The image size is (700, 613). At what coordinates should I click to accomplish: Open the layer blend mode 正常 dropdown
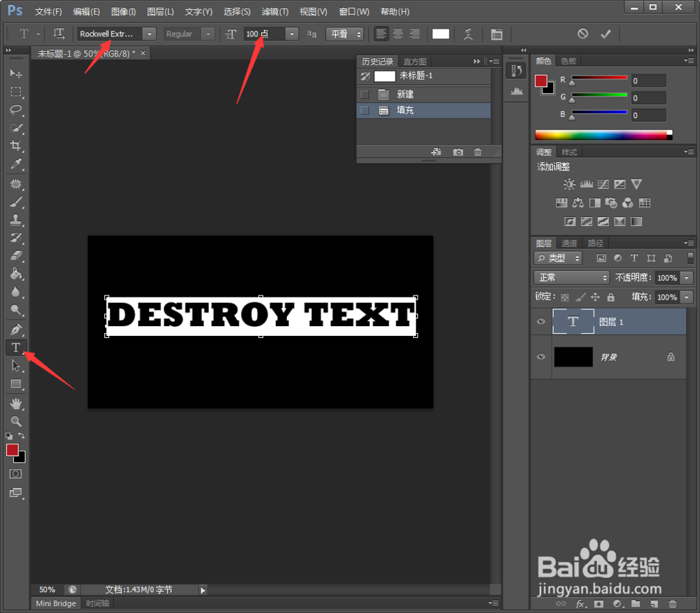tap(571, 278)
